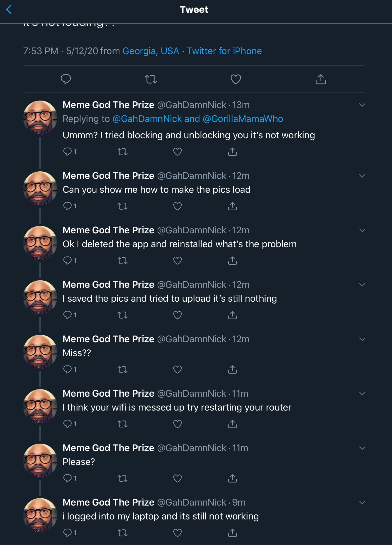
Task: Retweet the main tweet
Action: click(x=151, y=79)
